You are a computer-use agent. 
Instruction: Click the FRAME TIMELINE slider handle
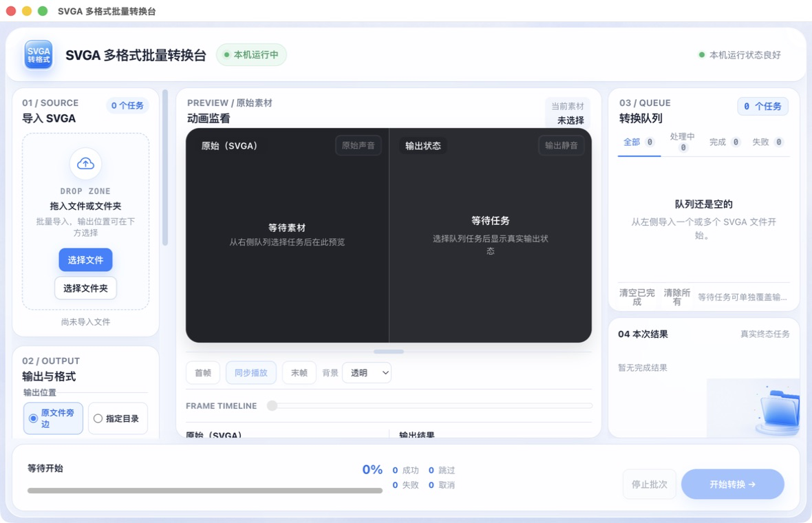pyautogui.click(x=272, y=405)
